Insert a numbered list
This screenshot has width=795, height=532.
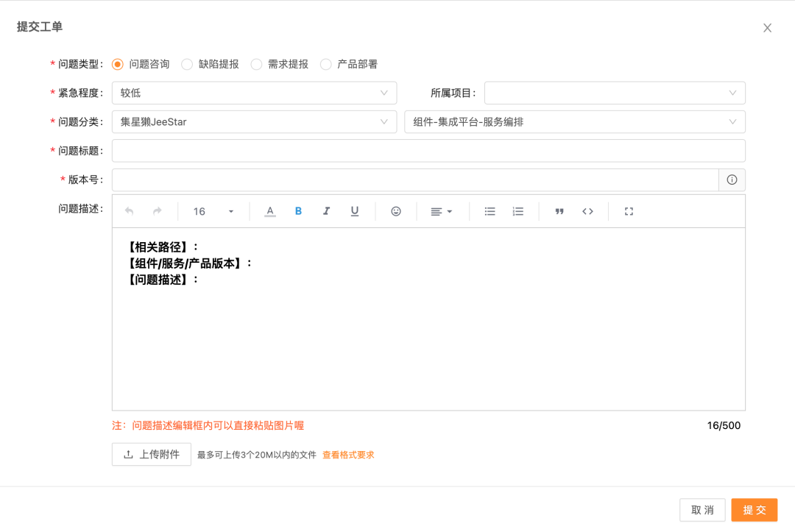point(518,211)
